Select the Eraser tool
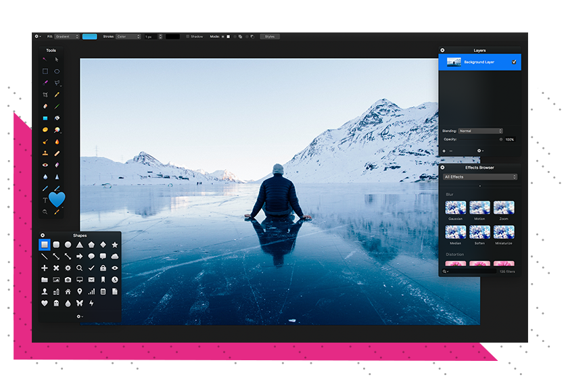568x392 pixels. pos(45,106)
